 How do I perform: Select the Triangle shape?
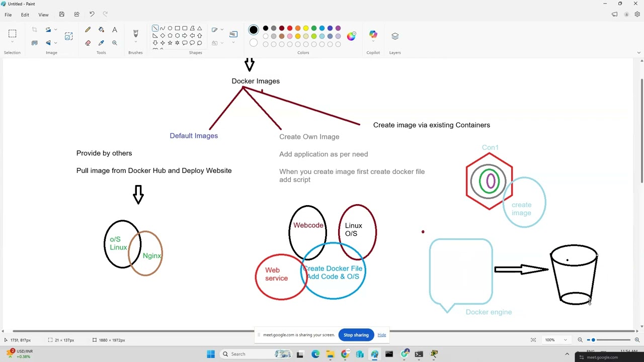[200, 28]
